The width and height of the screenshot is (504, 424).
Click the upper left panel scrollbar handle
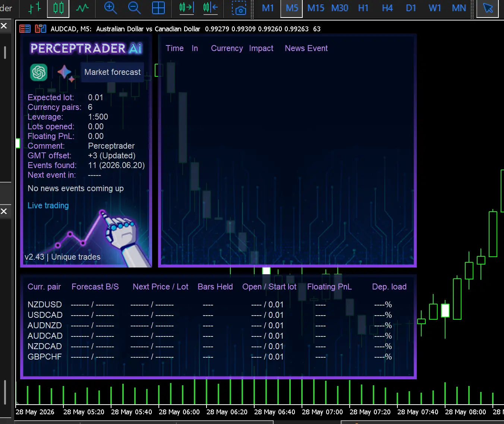click(5, 52)
